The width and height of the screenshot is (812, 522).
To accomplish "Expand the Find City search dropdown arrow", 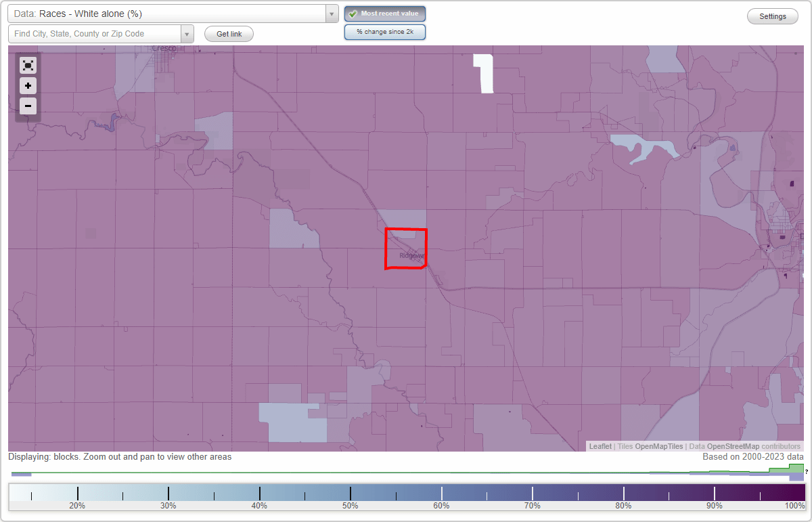I will tap(187, 33).
